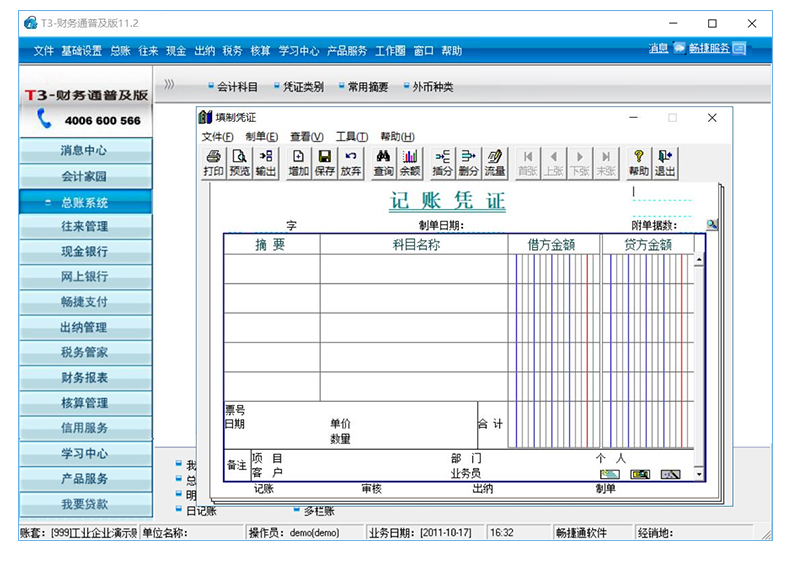Image resolution: width=790 pixels, height=563 pixels.
Task: Click the 打印 (Print) toolbar icon
Action: [x=213, y=162]
